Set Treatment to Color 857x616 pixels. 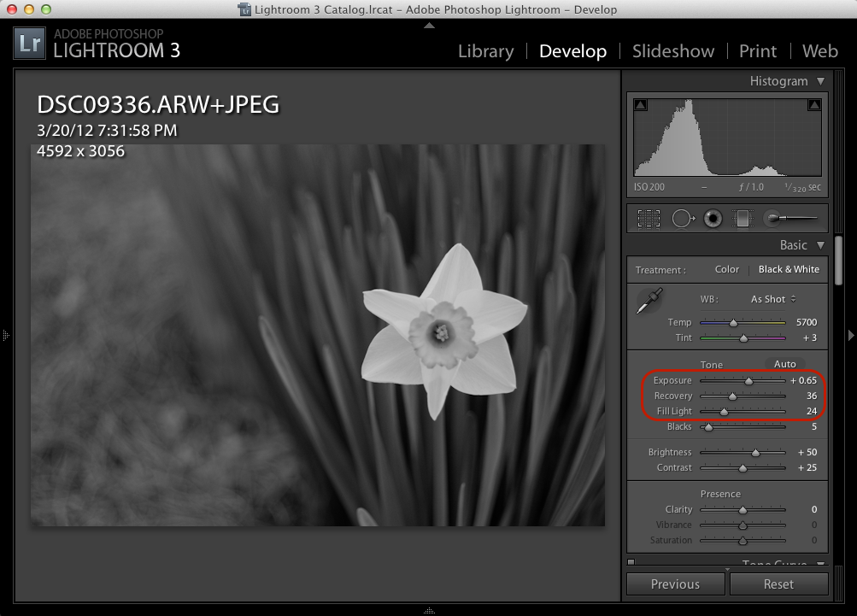[727, 269]
